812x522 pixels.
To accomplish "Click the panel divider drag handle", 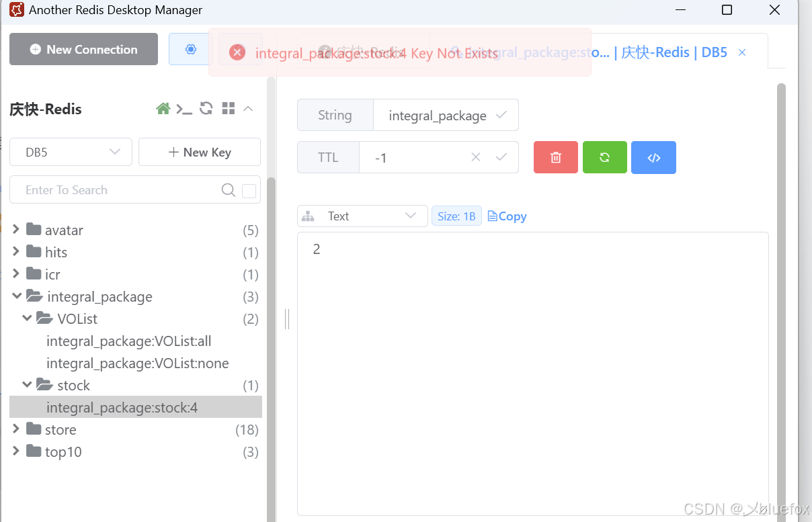I will coord(287,319).
